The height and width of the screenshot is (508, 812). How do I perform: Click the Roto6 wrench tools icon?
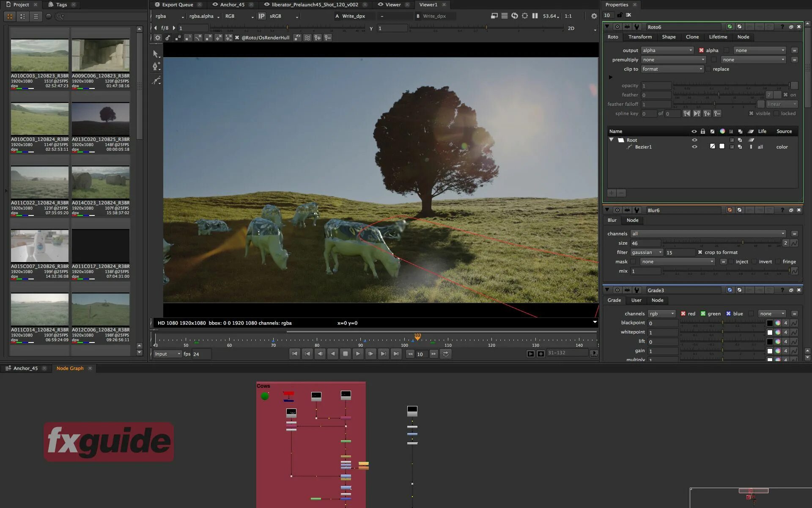pos(636,27)
